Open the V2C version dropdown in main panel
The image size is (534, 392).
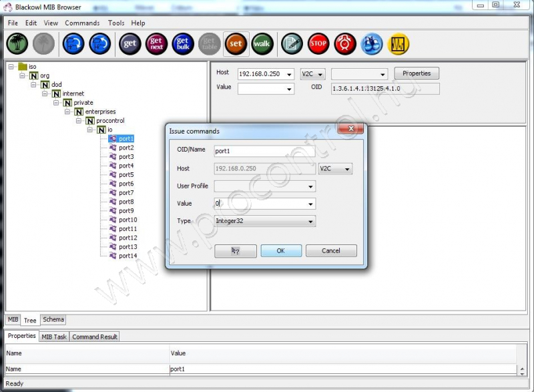pos(320,74)
